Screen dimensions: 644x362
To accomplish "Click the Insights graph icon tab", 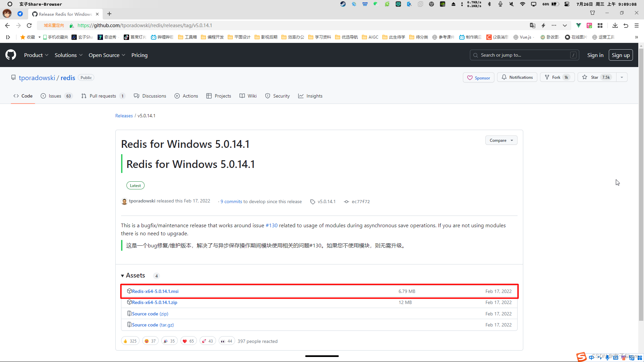I will [x=311, y=96].
